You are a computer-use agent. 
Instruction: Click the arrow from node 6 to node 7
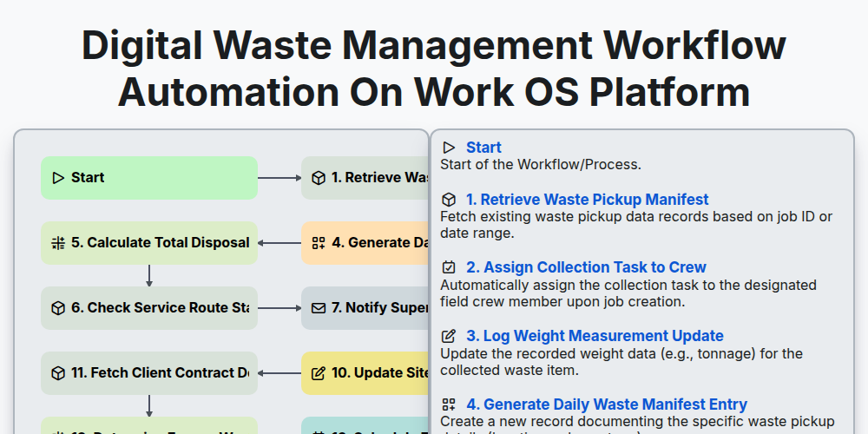[x=279, y=308]
